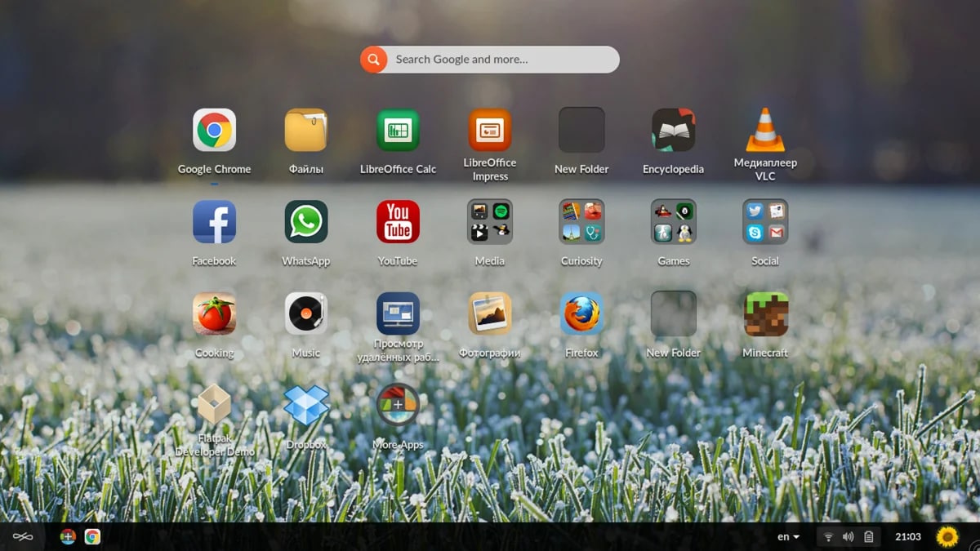Open the Social folder
The image size is (980, 551).
(765, 222)
